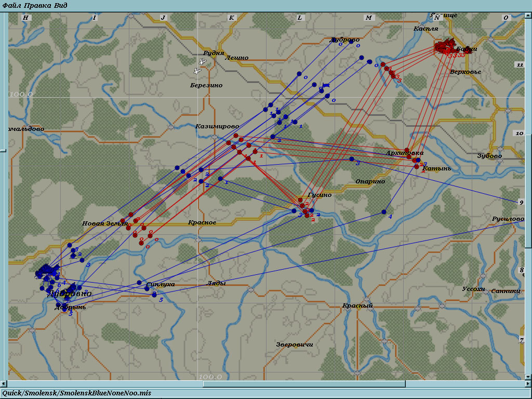Open the Файл menu
This screenshot has width=532, height=399.
pos(11,5)
